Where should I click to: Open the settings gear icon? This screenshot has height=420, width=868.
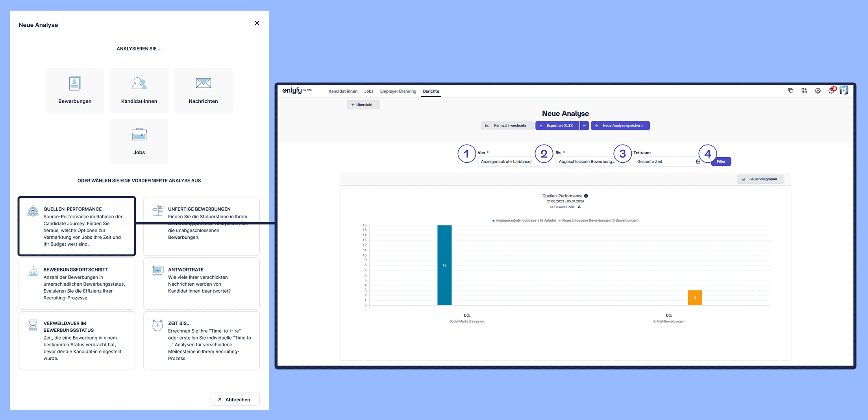818,91
